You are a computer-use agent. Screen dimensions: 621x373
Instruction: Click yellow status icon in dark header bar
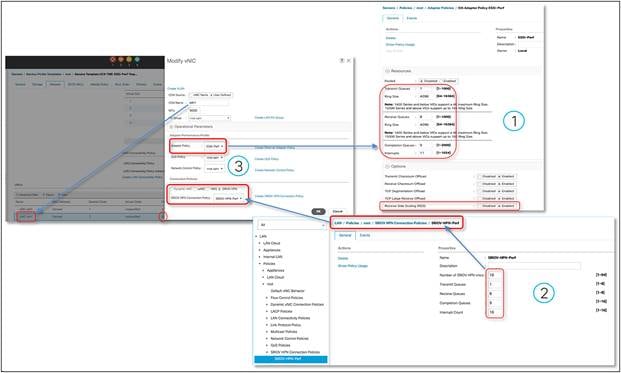click(129, 60)
